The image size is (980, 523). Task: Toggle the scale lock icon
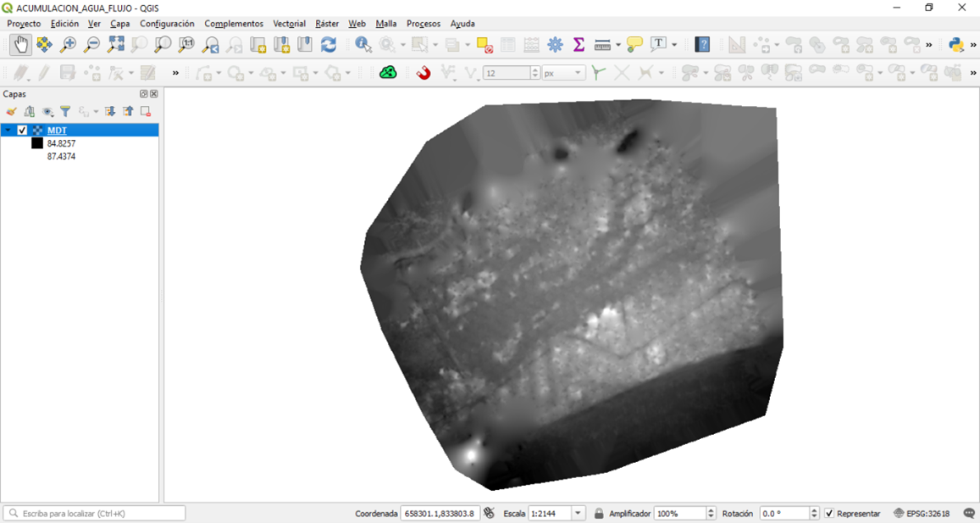point(599,514)
